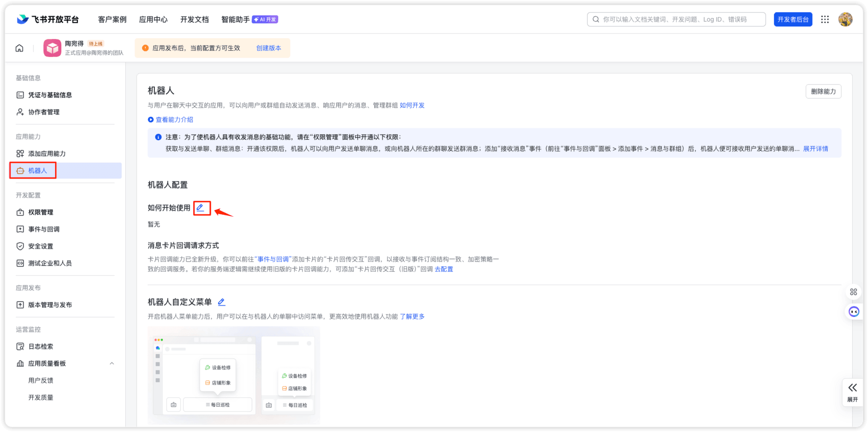Click the 事件与回调 link in description

tap(273, 259)
